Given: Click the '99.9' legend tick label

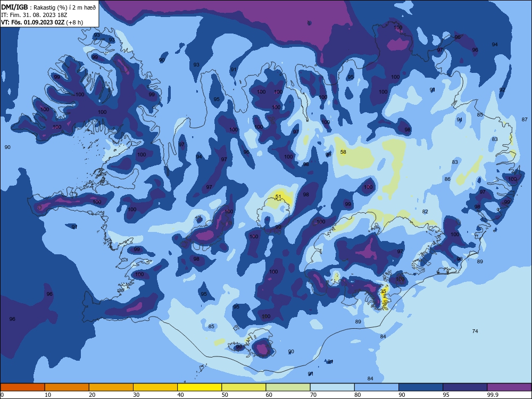Looking at the screenshot, I should (x=493, y=395).
